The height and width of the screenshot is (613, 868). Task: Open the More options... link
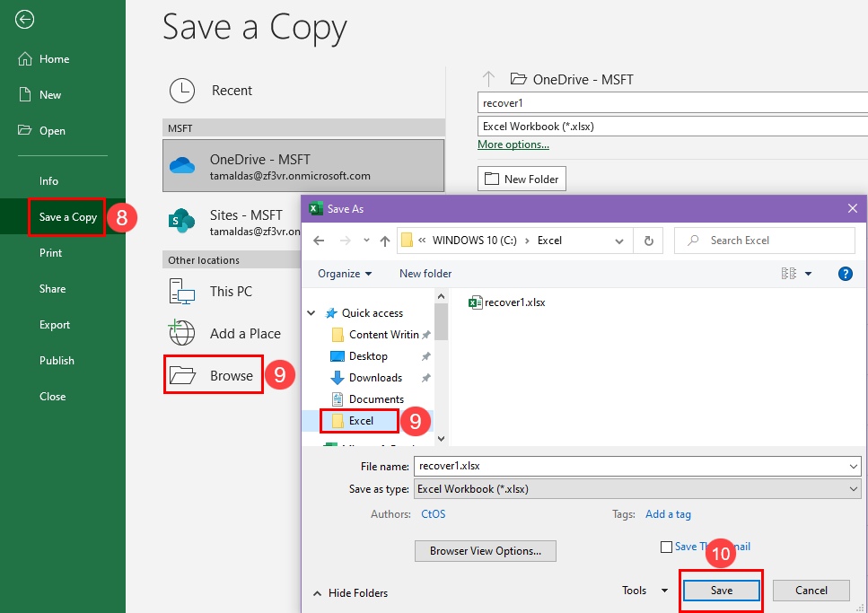click(x=513, y=144)
